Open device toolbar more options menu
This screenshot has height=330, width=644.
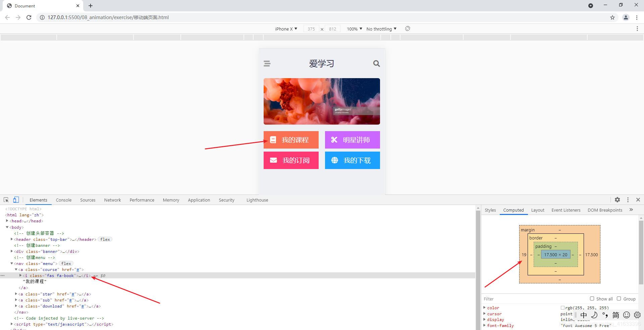tap(637, 29)
